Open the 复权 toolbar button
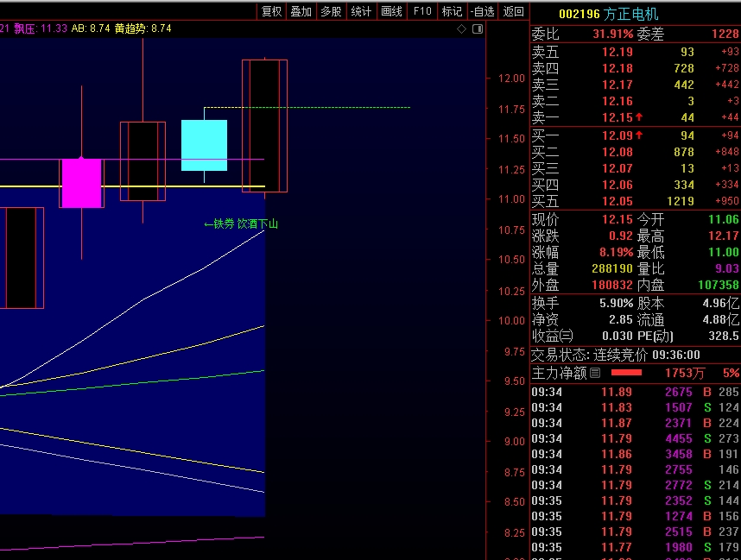 (x=272, y=11)
